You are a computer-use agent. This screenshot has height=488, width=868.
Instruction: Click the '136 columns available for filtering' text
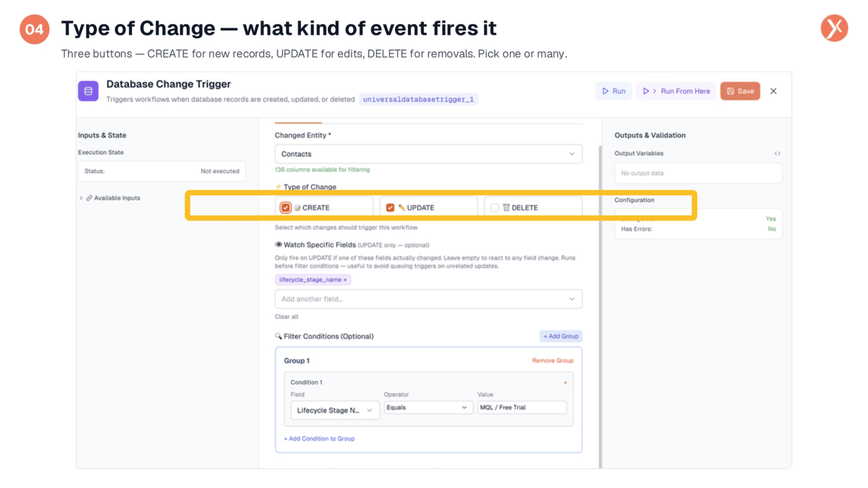[322, 170]
